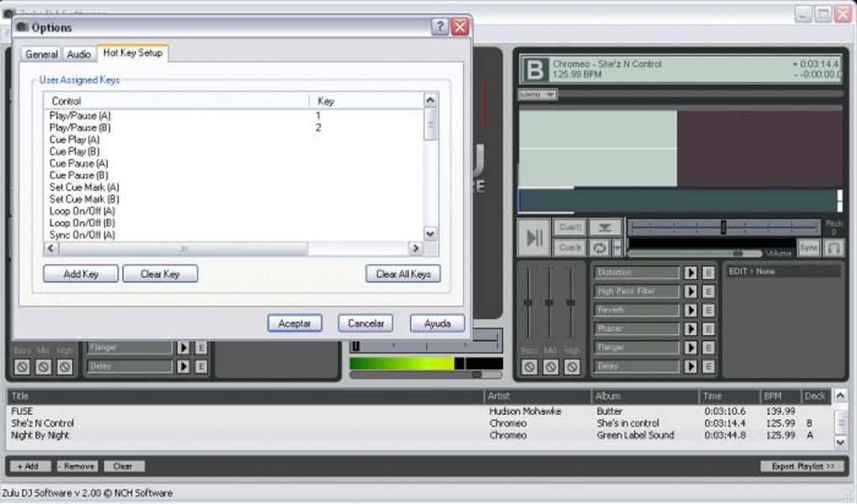This screenshot has width=857, height=504.
Task: Edit High Pass Filter settings on deck B
Action: coord(708,291)
